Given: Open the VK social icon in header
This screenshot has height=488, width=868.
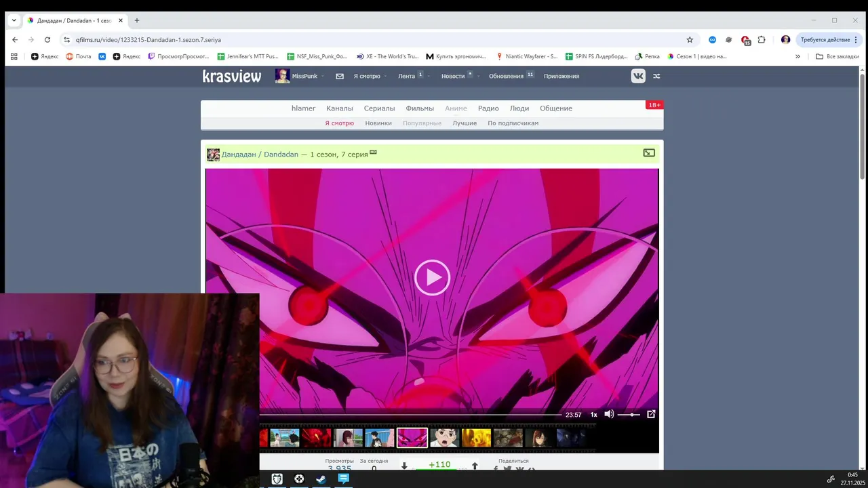Looking at the screenshot, I should [638, 76].
